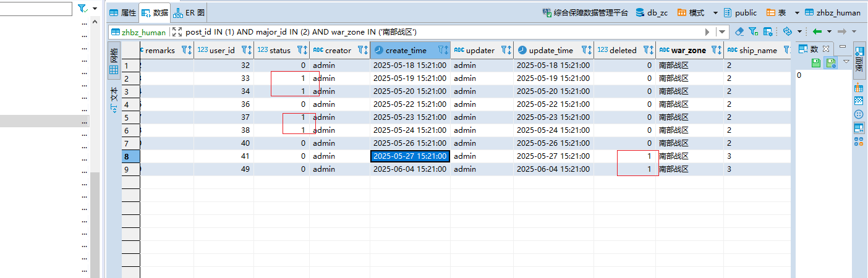868x278 pixels.
Task: Click the expand filter panel icon
Action: click(x=177, y=32)
